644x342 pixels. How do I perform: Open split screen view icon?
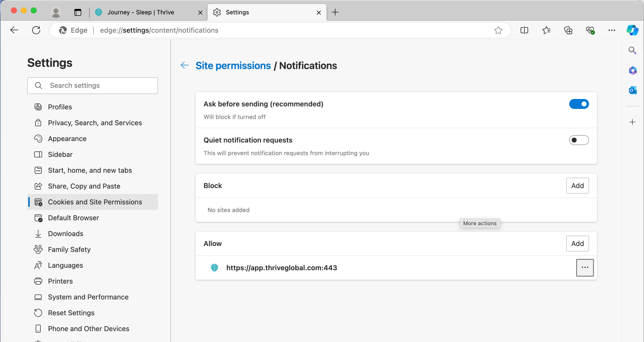[525, 30]
